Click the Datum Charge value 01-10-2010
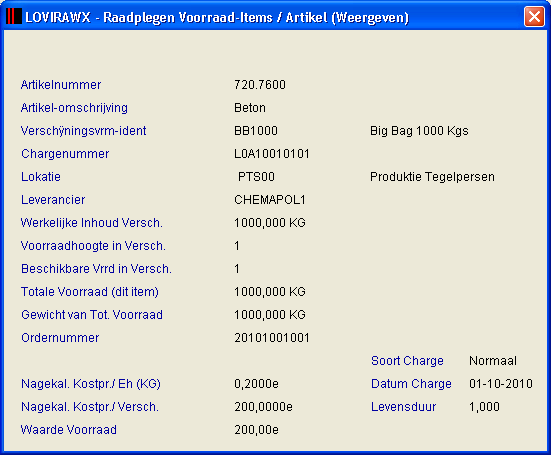This screenshot has height=455, width=551. pos(501,384)
